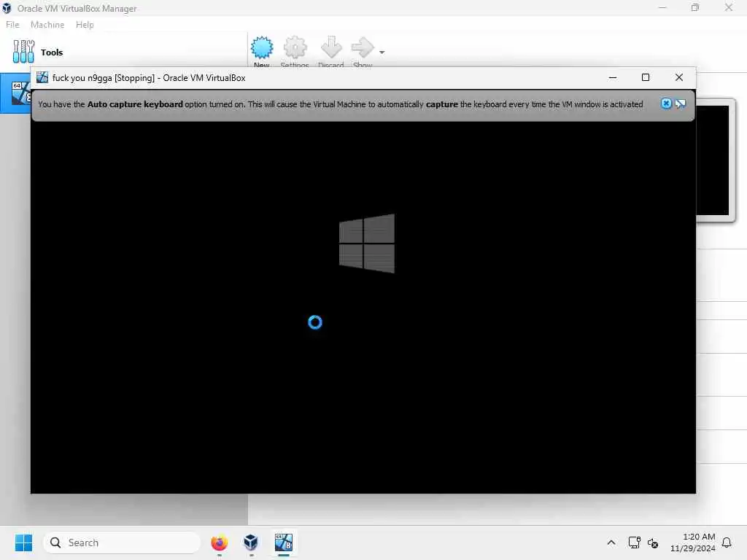Click the notification speech bubble icon
747x560 pixels.
pos(681,104)
